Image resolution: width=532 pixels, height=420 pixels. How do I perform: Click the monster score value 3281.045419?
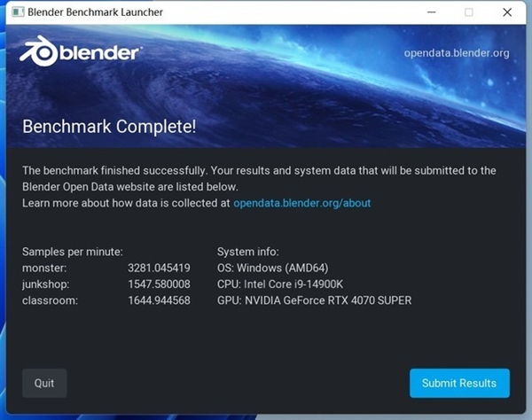(x=159, y=268)
